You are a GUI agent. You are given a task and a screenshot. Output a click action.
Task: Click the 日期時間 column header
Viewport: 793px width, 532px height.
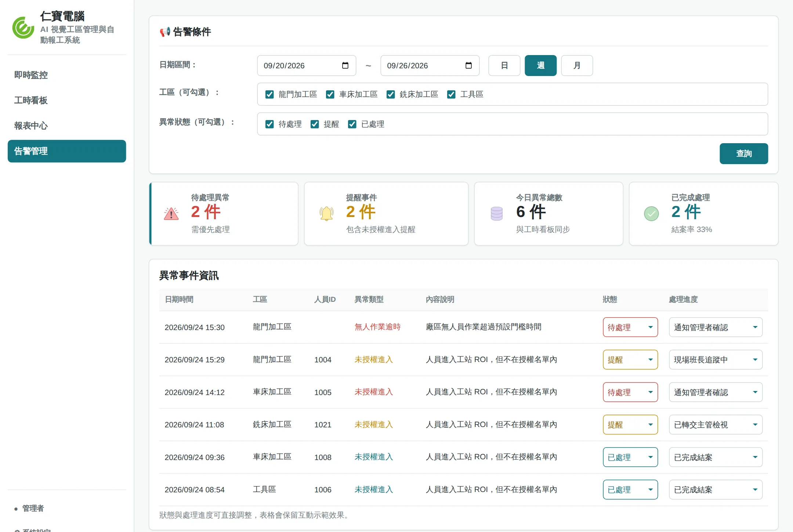tap(179, 299)
